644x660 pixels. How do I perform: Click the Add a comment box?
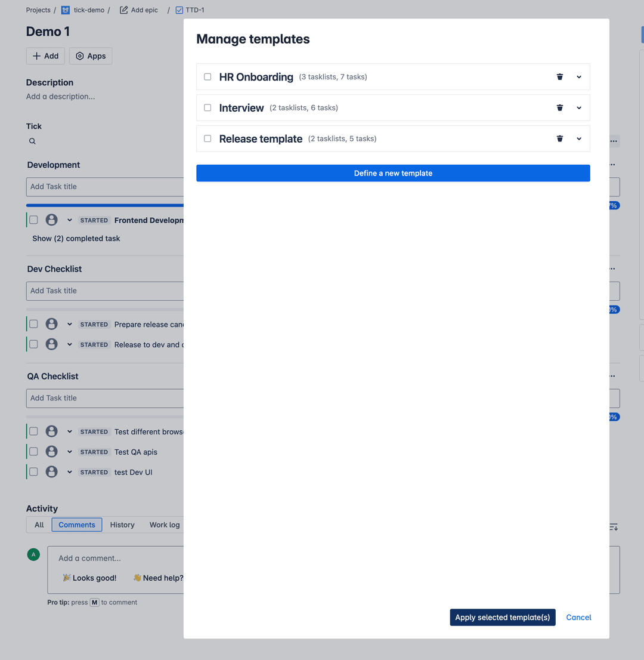(116, 570)
